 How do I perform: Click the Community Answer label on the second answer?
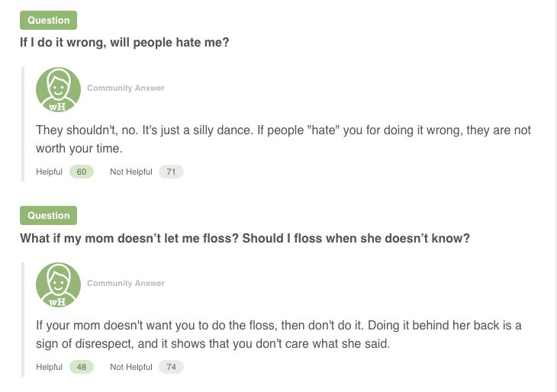(126, 283)
